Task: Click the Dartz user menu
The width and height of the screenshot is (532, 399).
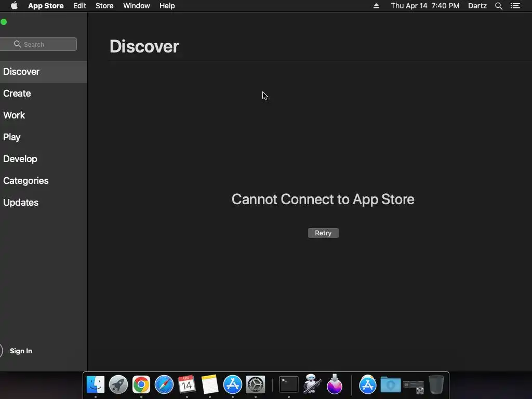Action: pyautogui.click(x=477, y=6)
